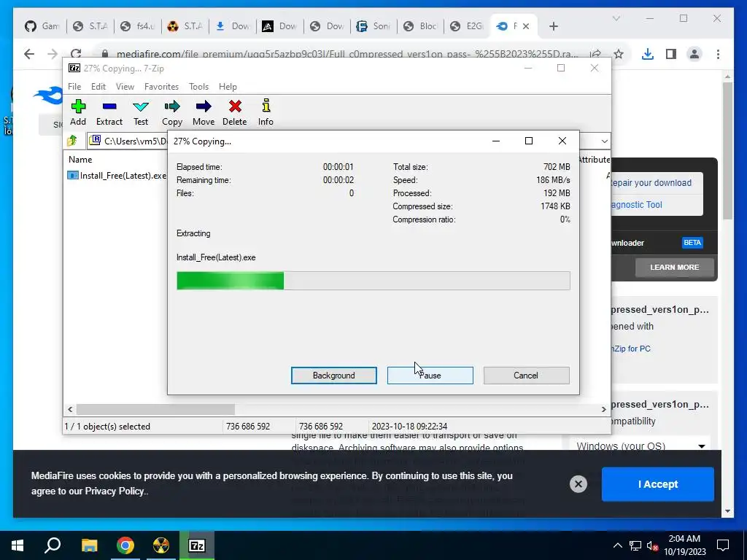Open the Windows Start menu
Image resolution: width=747 pixels, height=560 pixels.
click(x=18, y=545)
